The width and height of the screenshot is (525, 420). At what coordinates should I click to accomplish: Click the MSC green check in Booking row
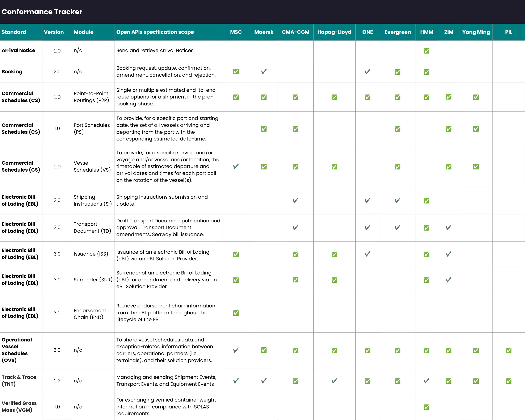pyautogui.click(x=236, y=72)
